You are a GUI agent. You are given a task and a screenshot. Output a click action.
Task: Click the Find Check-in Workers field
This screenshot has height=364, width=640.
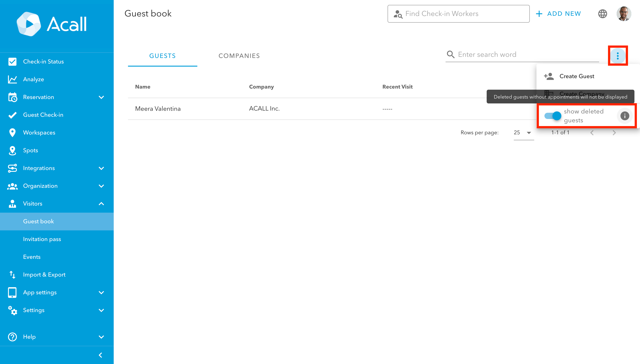458,14
